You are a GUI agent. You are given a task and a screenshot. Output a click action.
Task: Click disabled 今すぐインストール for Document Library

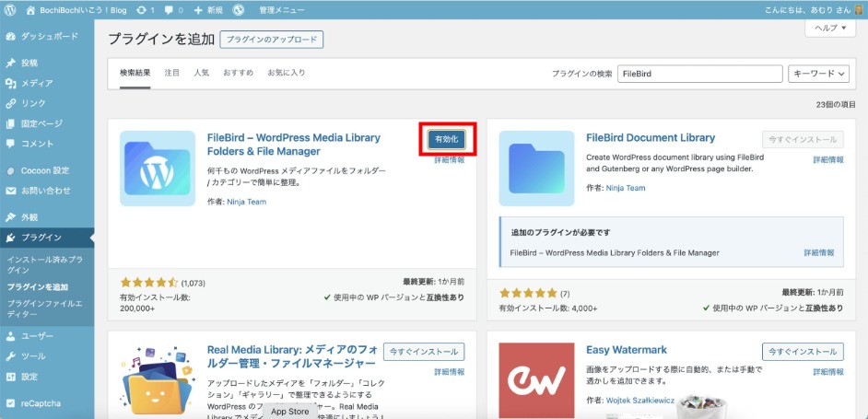pos(803,139)
